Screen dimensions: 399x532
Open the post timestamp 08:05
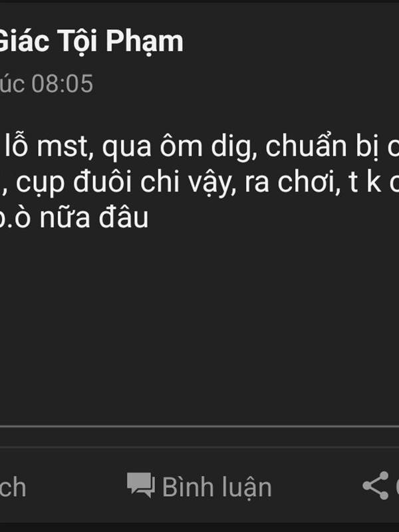pyautogui.click(x=62, y=84)
